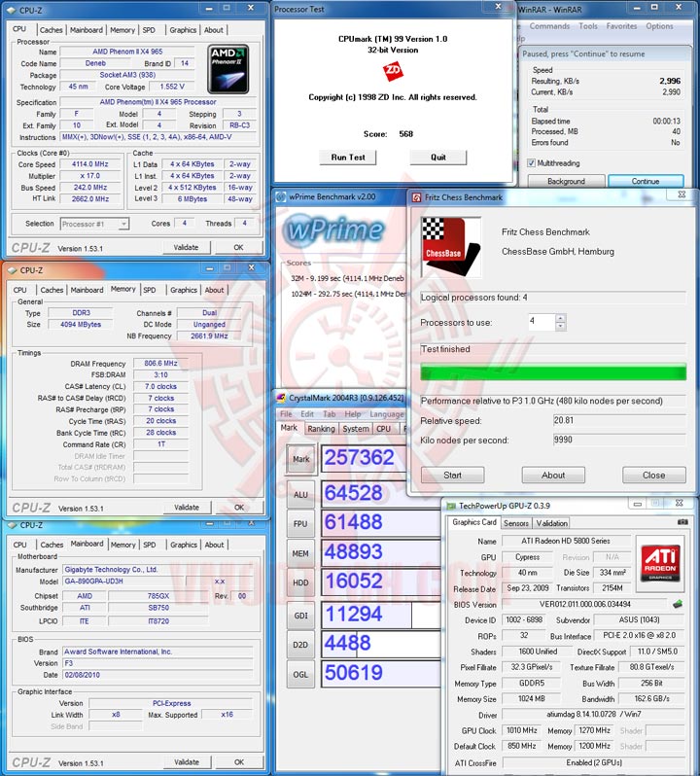Click the TechPowerUp GPU-Z title bar icon

451,506
